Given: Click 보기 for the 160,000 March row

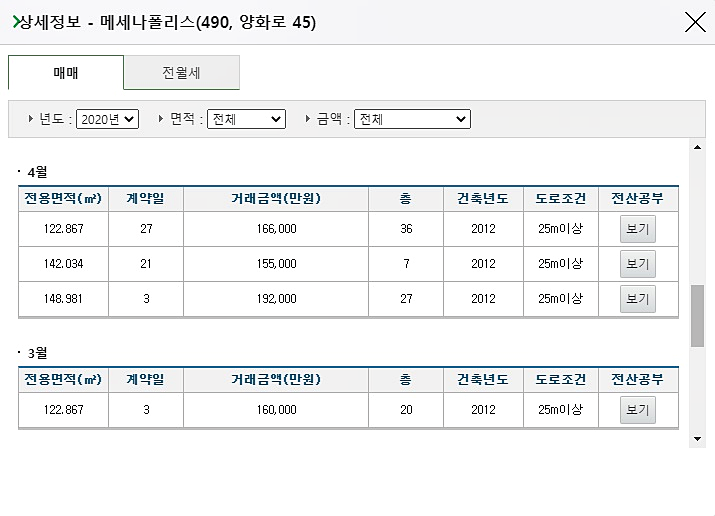Looking at the screenshot, I should tap(637, 410).
